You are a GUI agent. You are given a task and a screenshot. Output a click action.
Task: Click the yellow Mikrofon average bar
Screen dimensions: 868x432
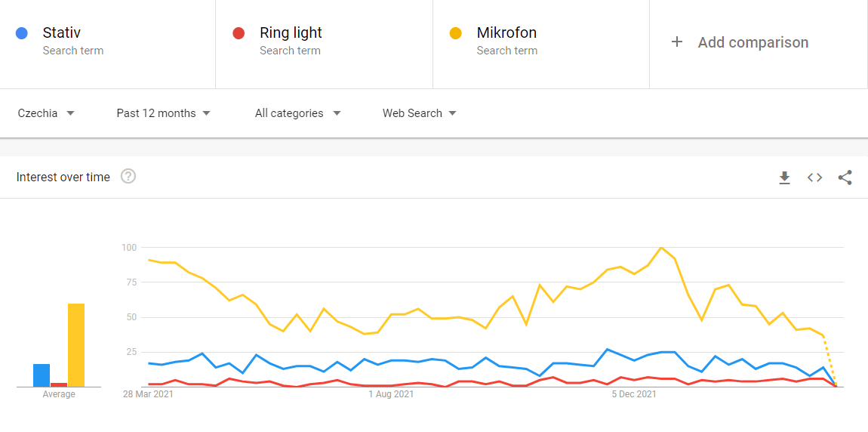(76, 345)
